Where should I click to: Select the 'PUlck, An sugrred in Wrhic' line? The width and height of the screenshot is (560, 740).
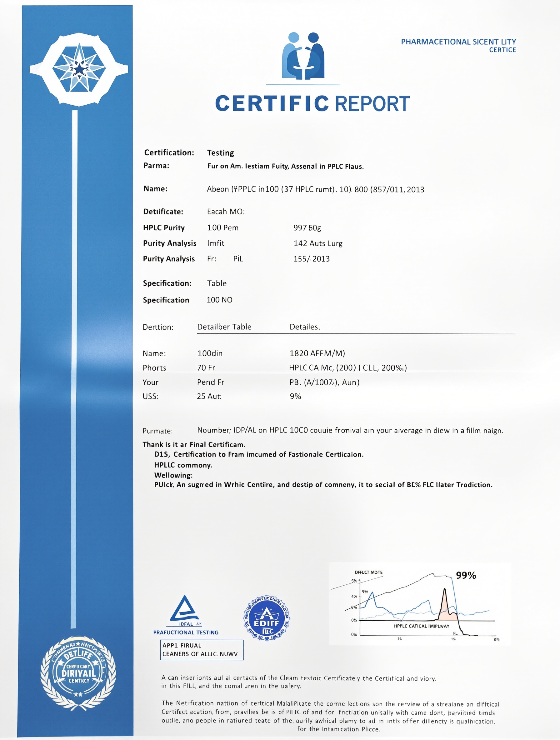coord(323,485)
